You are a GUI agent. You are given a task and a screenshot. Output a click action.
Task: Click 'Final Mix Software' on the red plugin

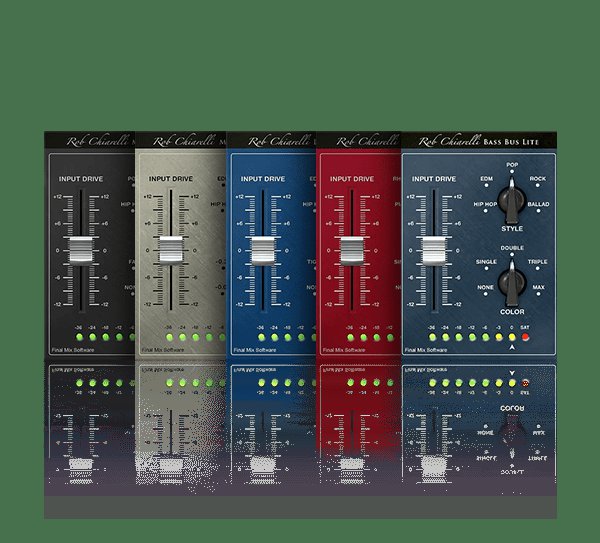(344, 350)
